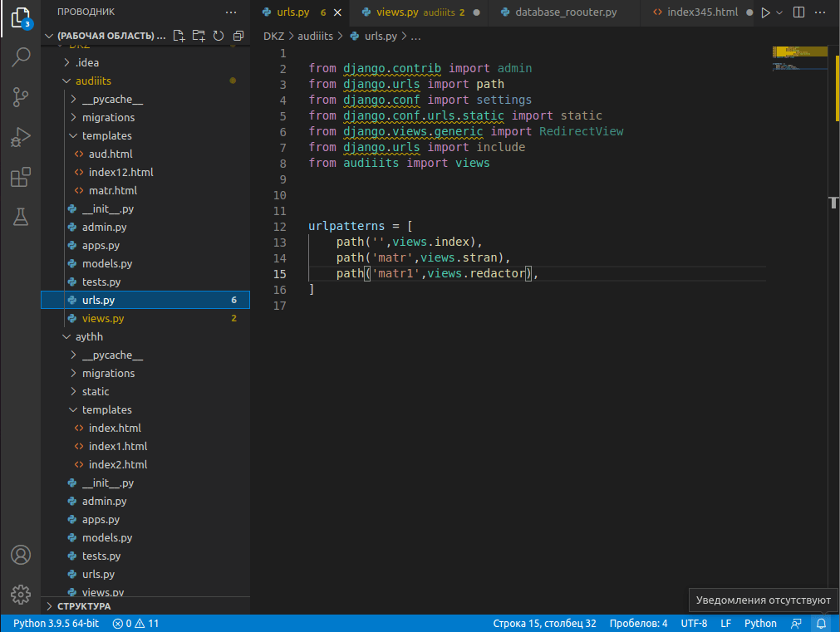
Task: Click the notifications bell in status bar
Action: point(821,623)
